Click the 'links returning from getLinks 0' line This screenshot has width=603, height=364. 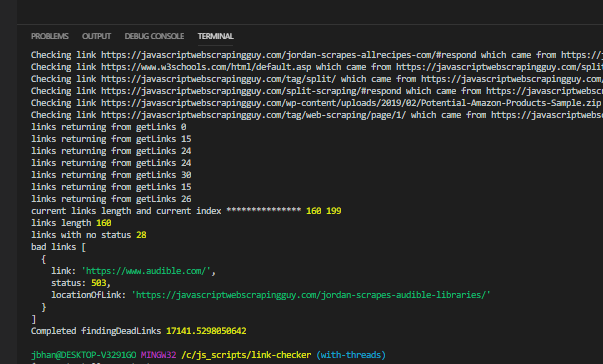[x=108, y=127]
